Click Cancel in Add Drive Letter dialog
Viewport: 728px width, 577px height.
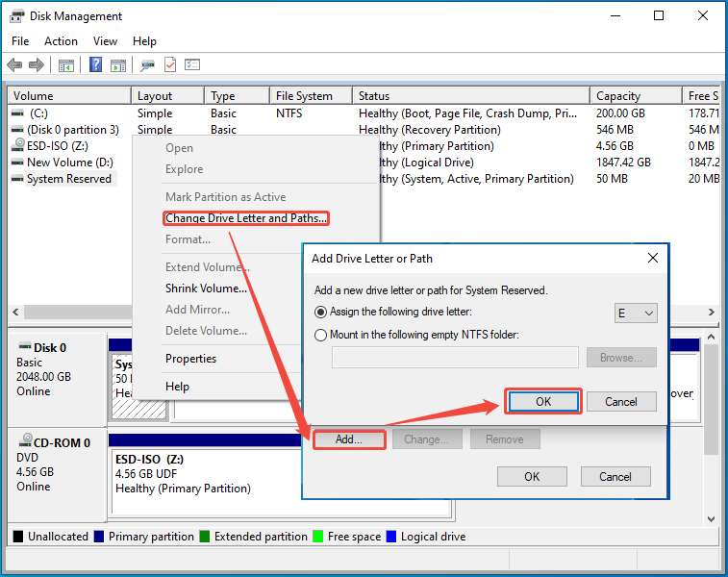click(621, 402)
